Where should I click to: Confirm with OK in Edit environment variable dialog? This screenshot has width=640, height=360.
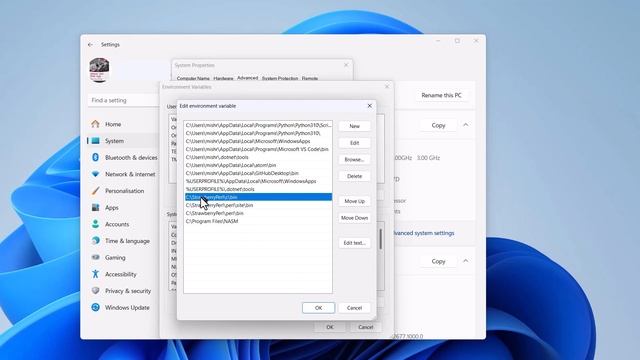[x=318, y=308]
